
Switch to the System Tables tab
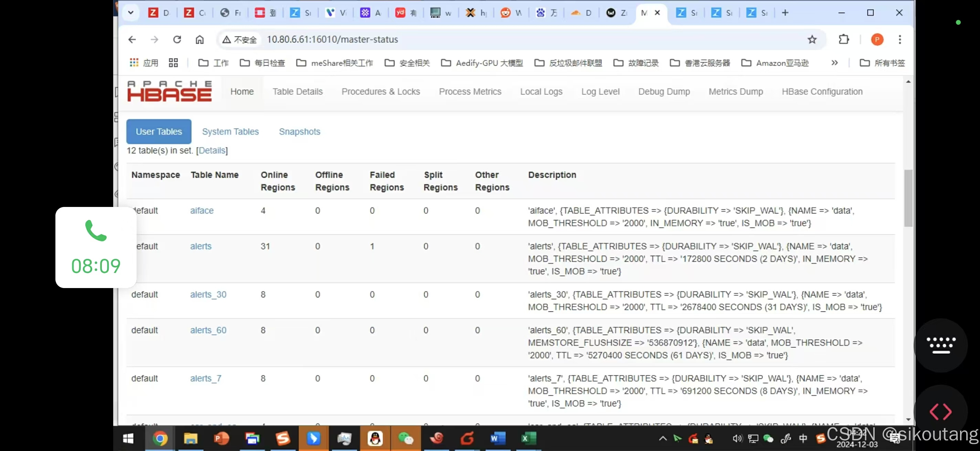(230, 131)
